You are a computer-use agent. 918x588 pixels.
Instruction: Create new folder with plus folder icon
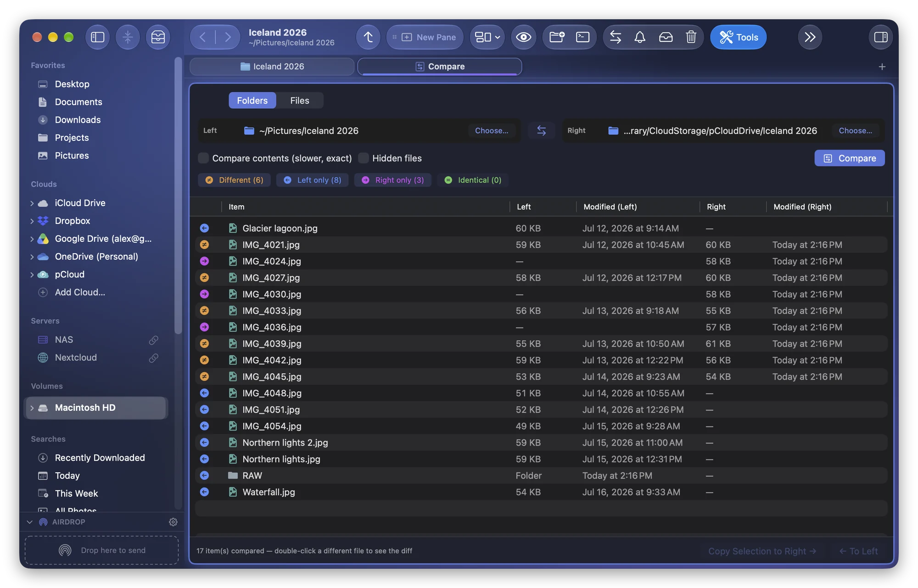click(x=557, y=37)
